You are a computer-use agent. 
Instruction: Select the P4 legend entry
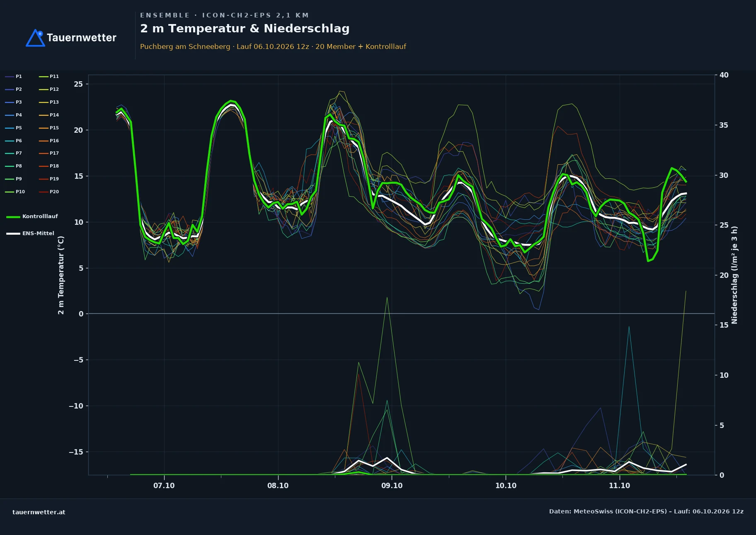[x=13, y=115]
